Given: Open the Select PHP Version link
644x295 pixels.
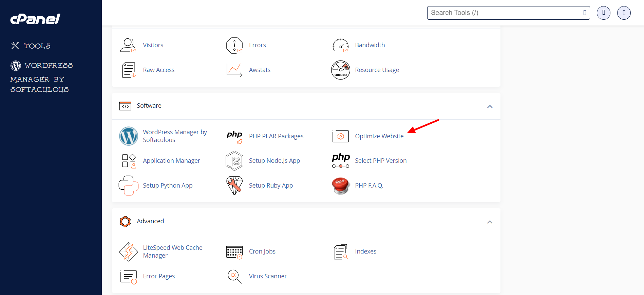Looking at the screenshot, I should (x=381, y=161).
